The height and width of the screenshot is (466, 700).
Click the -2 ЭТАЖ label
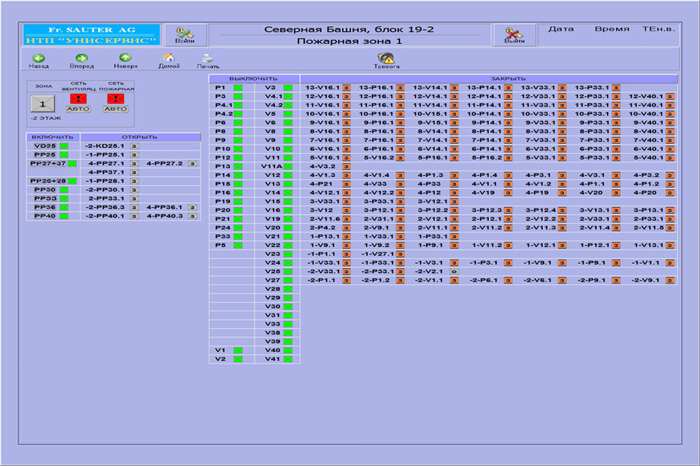[x=46, y=118]
